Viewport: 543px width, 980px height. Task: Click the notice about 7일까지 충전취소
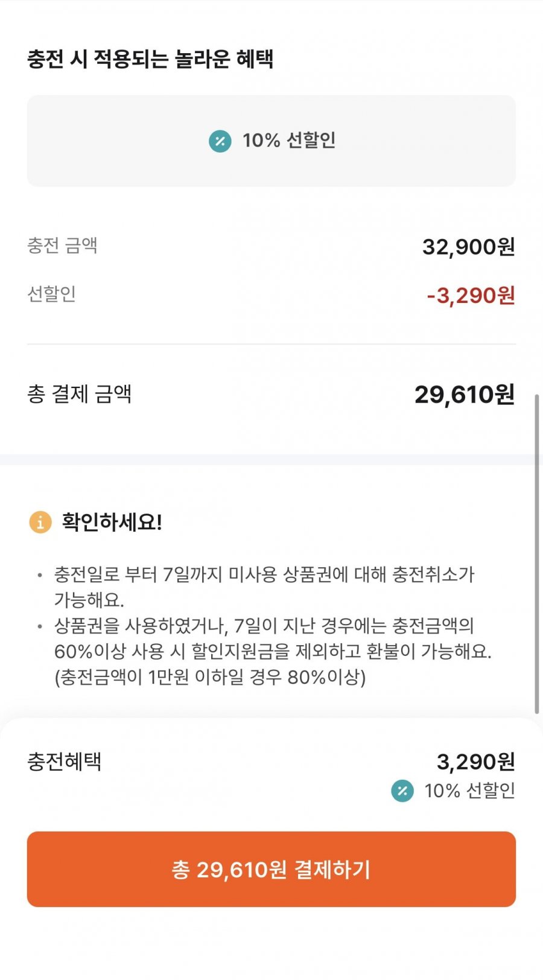point(264,587)
